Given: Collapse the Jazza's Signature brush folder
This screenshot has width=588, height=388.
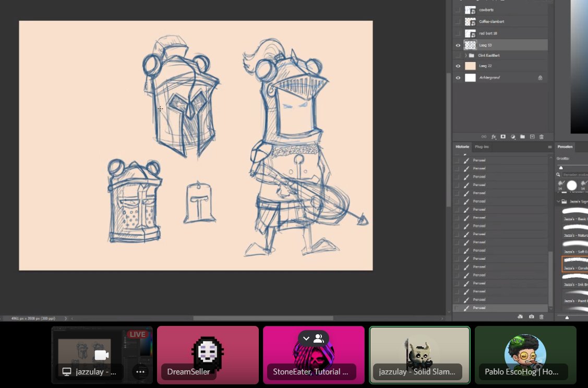Looking at the screenshot, I should [x=558, y=201].
